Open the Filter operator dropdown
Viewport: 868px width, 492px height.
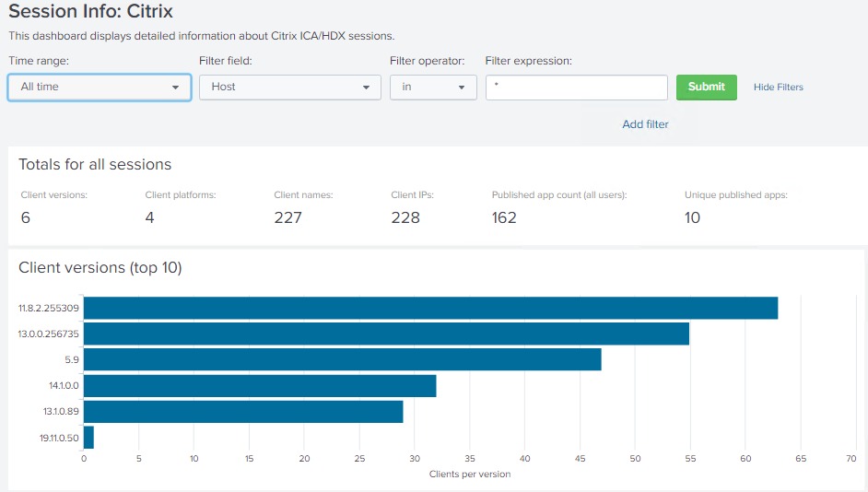433,88
